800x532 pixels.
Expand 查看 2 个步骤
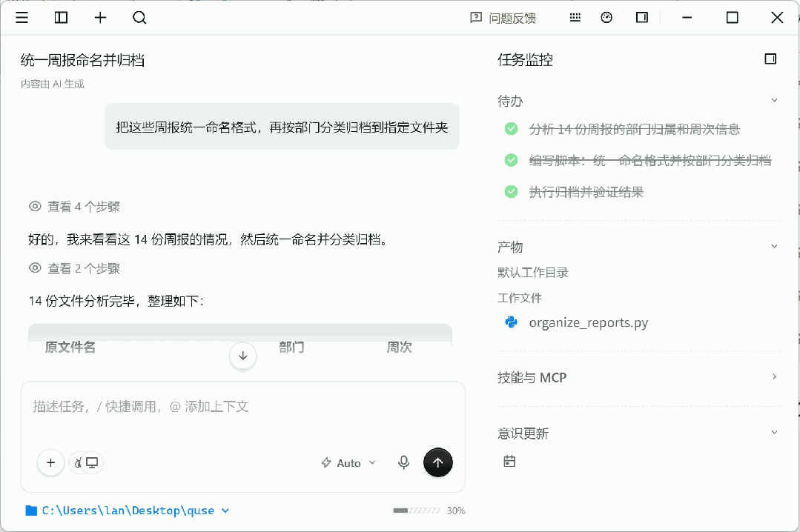click(x=74, y=268)
